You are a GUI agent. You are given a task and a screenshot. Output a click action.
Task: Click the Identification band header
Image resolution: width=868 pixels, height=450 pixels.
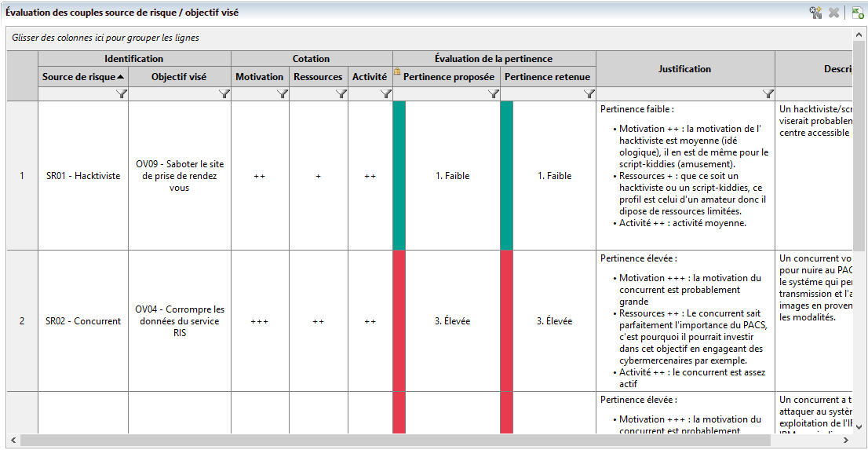(134, 59)
